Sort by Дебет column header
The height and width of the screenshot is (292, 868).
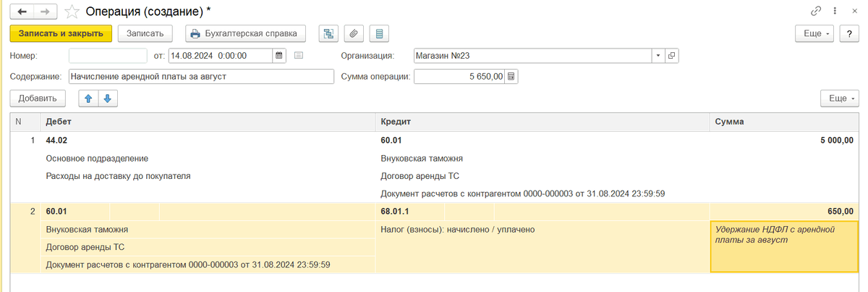208,122
